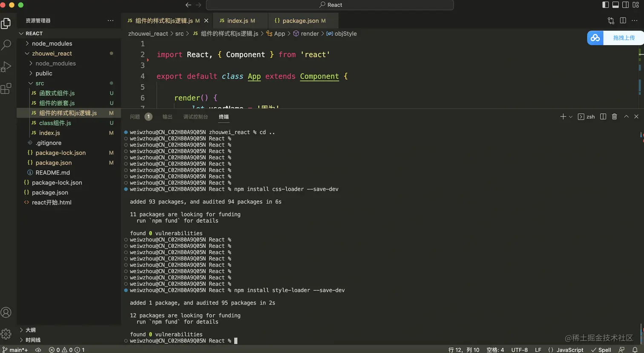
Task: Expand the 大纲 outline section
Action: click(21, 330)
